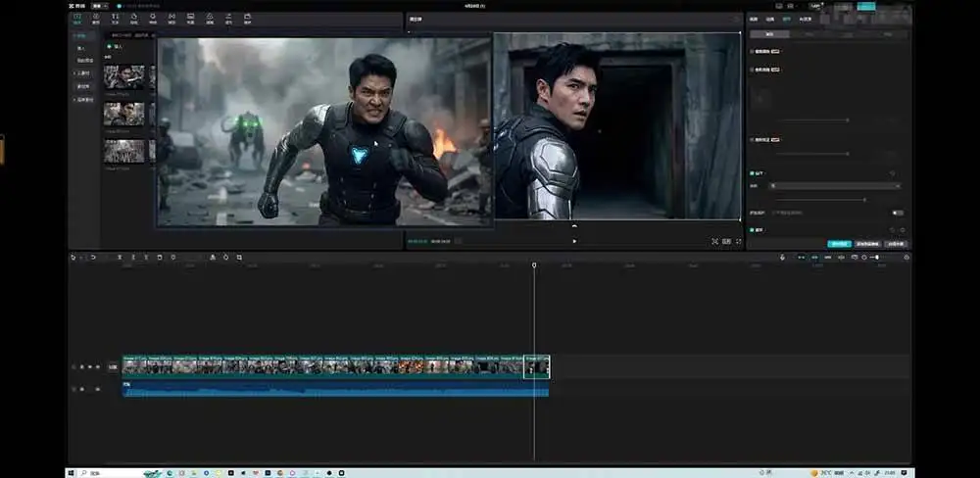Viewport: 980px width, 478px height.
Task: Expand the cloud materials section in left sidebar
Action: point(82,73)
